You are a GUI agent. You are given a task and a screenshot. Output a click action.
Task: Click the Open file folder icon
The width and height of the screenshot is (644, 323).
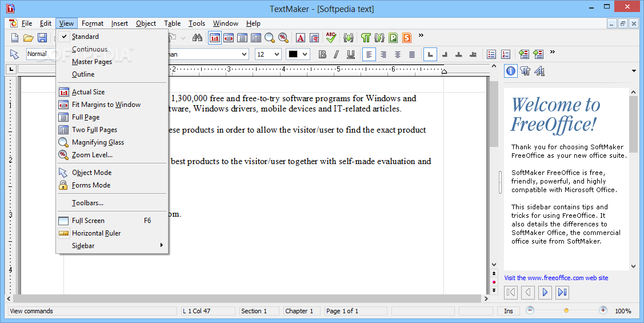(x=29, y=38)
